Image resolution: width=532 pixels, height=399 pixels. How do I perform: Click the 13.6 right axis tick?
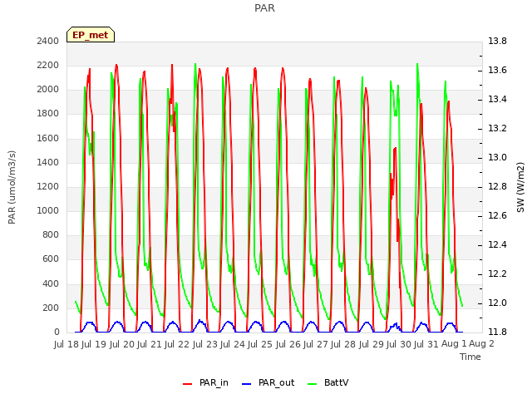(x=497, y=70)
